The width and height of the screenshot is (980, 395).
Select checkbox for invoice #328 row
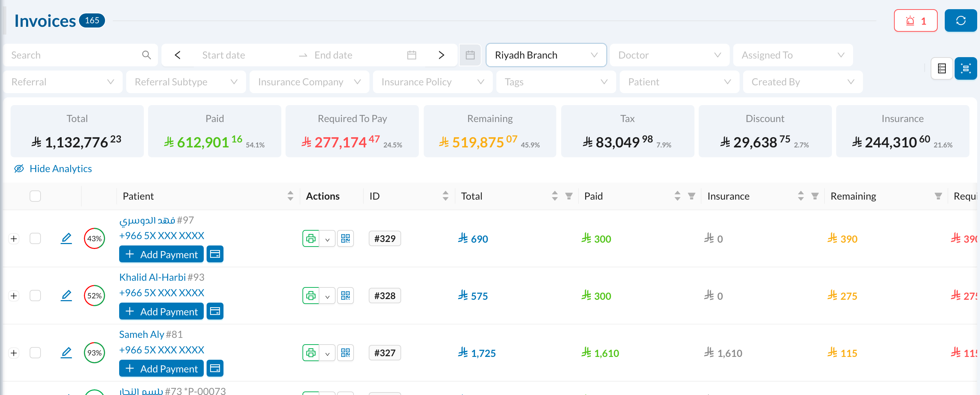pos(35,296)
